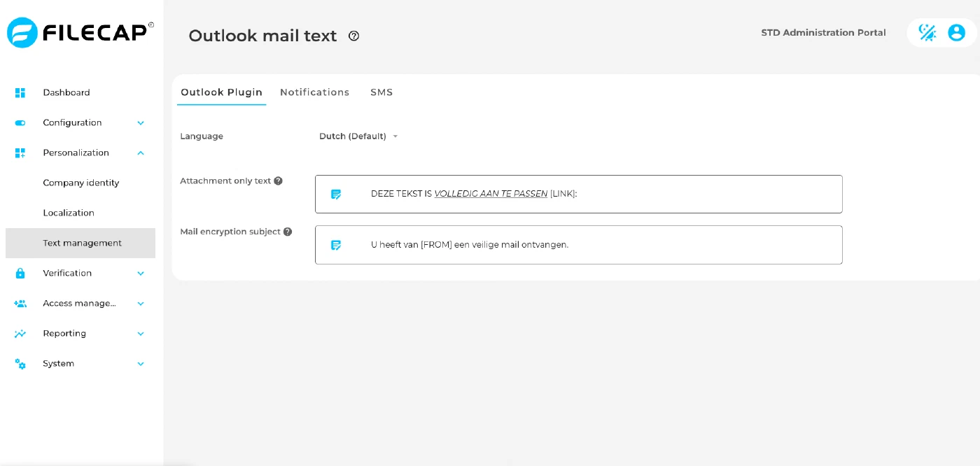Click the Personalization sidebar label
Viewport: 980px width, 466px height.
pyautogui.click(x=76, y=153)
